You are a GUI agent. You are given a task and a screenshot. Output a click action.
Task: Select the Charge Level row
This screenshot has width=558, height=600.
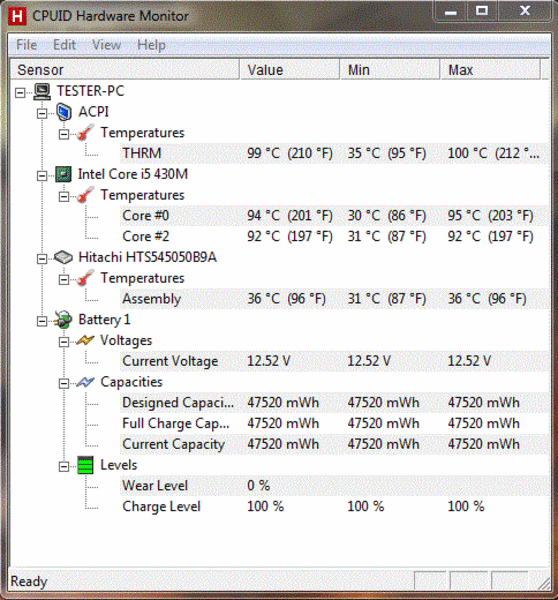point(335,507)
